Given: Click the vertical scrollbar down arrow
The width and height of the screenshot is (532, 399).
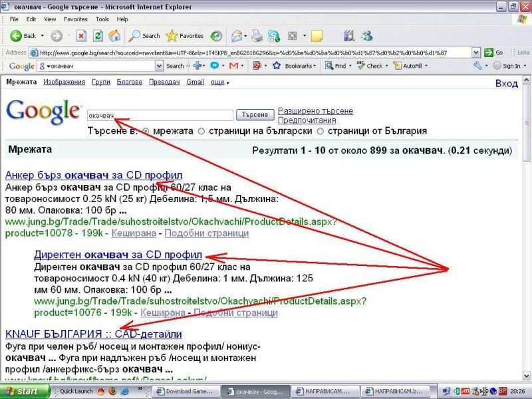Looking at the screenshot, I should pyautogui.click(x=527, y=376).
